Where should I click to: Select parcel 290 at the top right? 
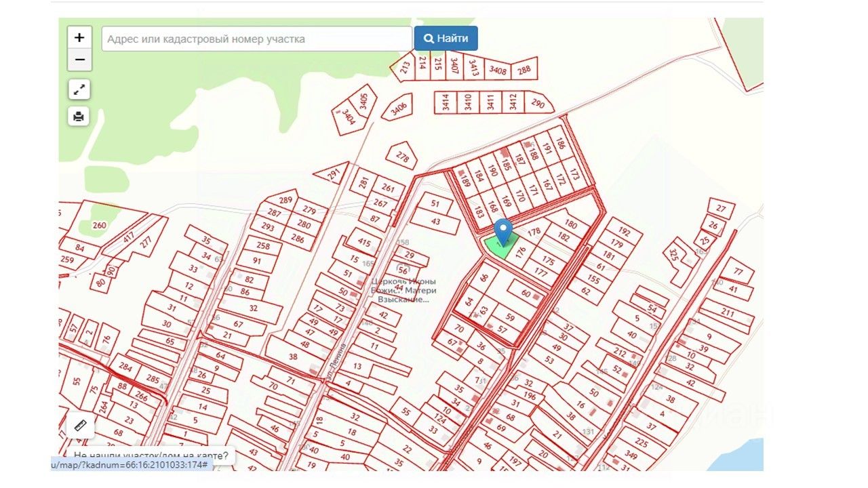[538, 104]
